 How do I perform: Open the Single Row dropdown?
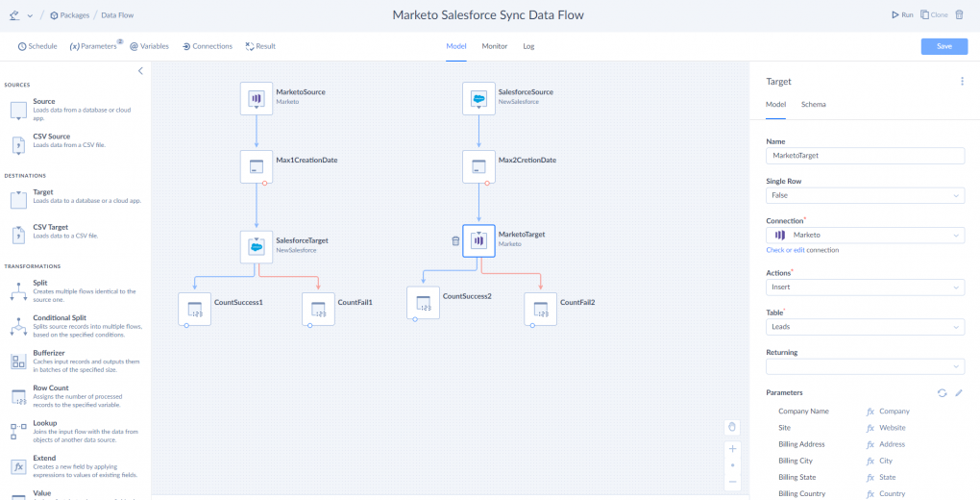(865, 195)
